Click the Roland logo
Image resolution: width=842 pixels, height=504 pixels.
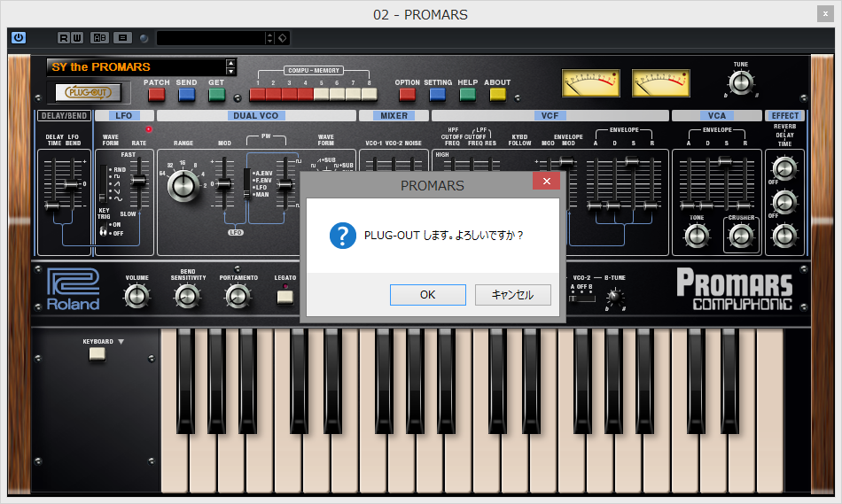click(73, 290)
